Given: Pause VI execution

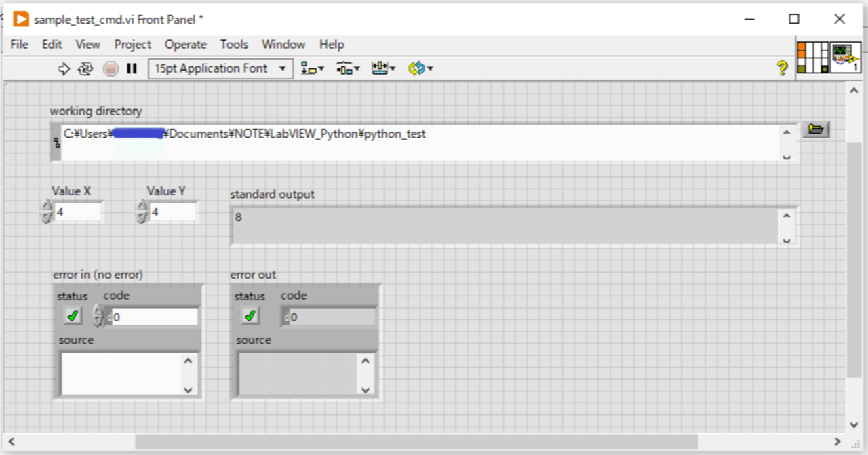Looking at the screenshot, I should (x=132, y=68).
